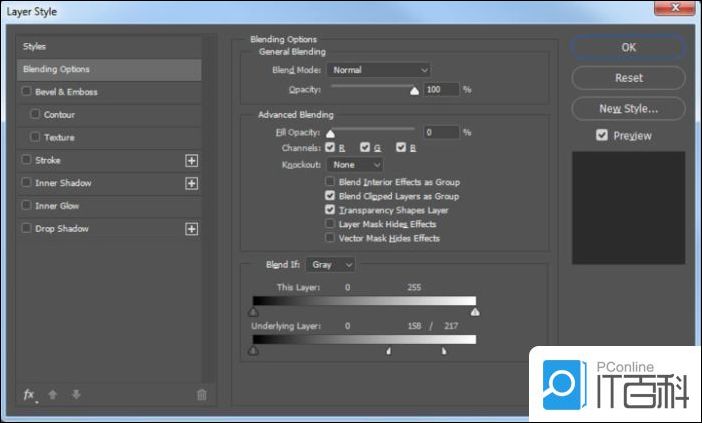The width and height of the screenshot is (702, 423).
Task: Open the Blend If channel dropdown
Action: coord(330,265)
